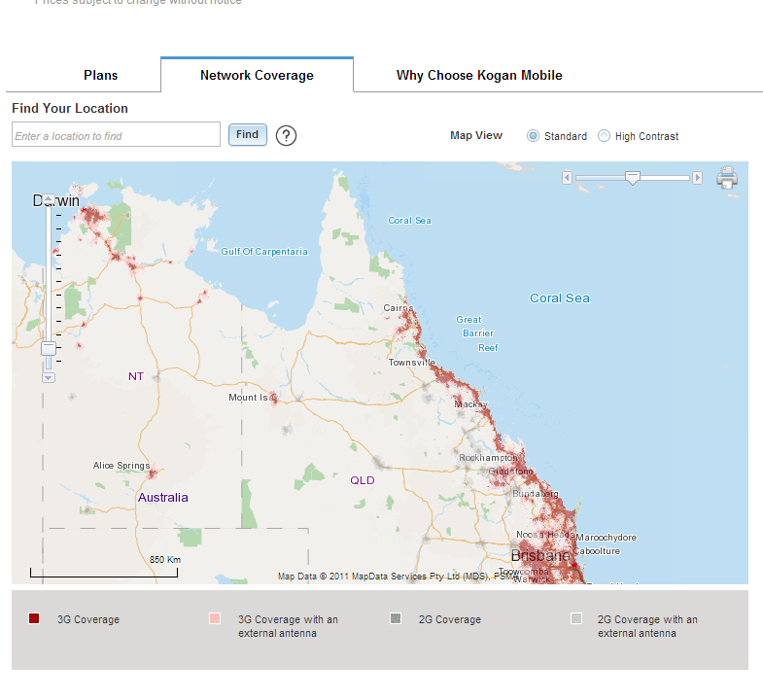
Task: Click the Find button
Action: (x=248, y=135)
